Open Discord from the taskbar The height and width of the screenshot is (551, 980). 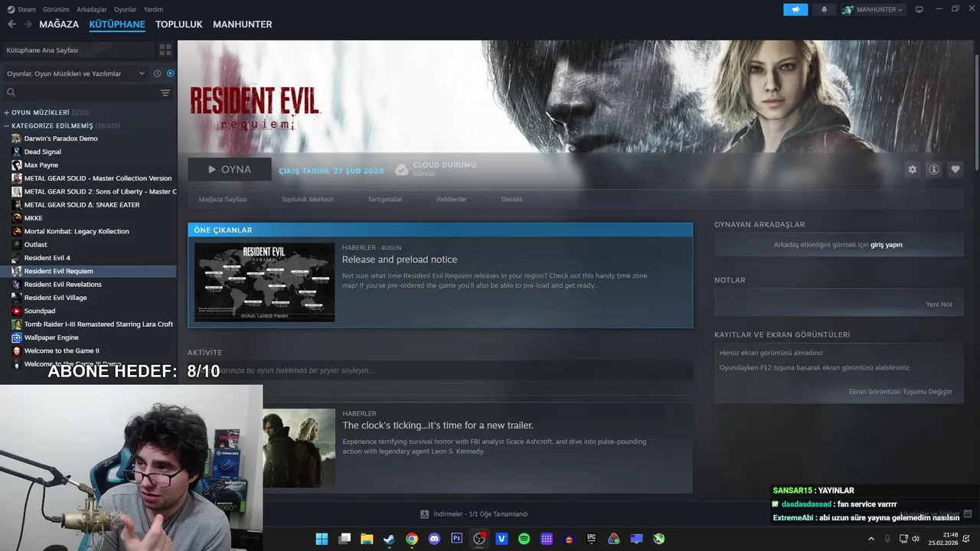click(x=434, y=539)
